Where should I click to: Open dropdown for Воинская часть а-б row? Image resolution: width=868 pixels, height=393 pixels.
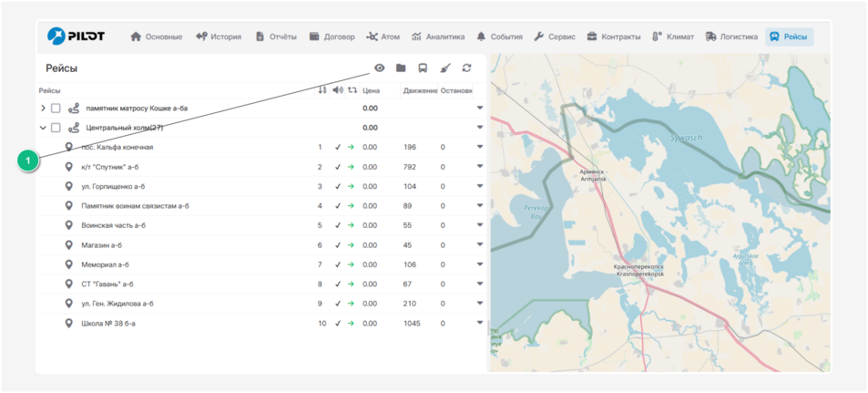click(x=480, y=225)
